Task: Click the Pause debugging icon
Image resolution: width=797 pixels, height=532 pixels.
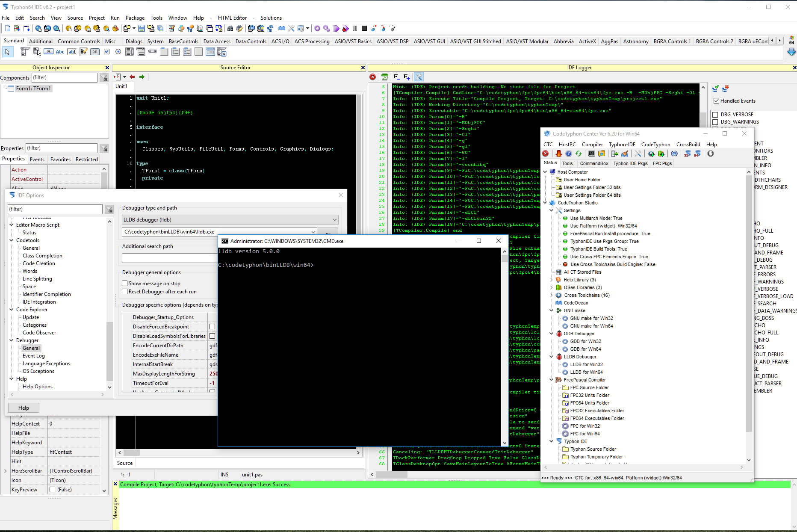Action: tap(355, 28)
